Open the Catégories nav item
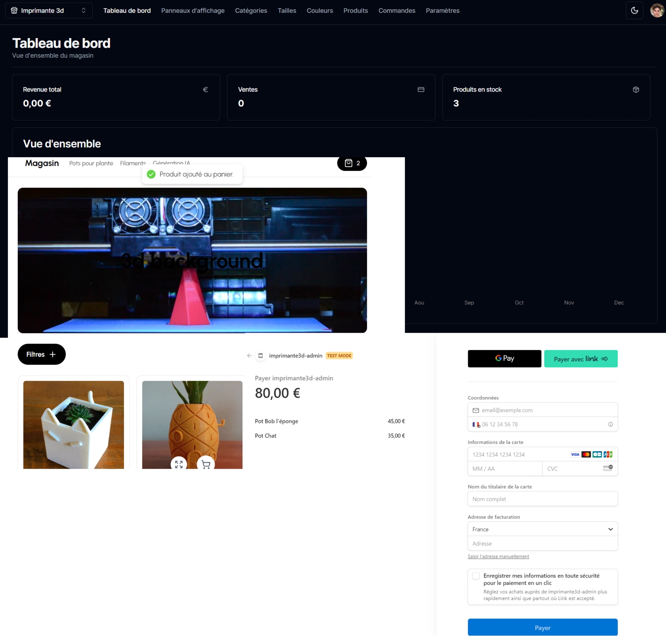Viewport: 666px width, 644px height. (251, 11)
